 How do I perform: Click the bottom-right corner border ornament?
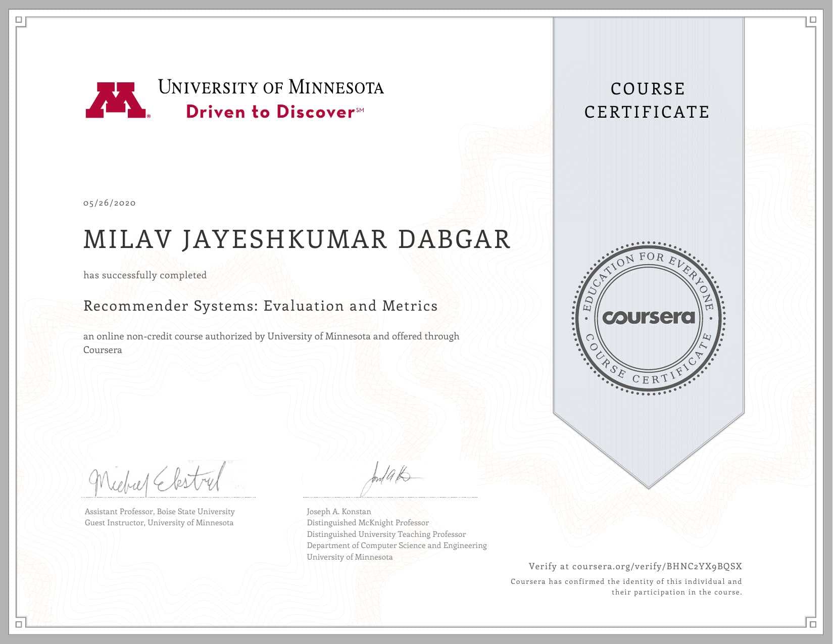812,623
